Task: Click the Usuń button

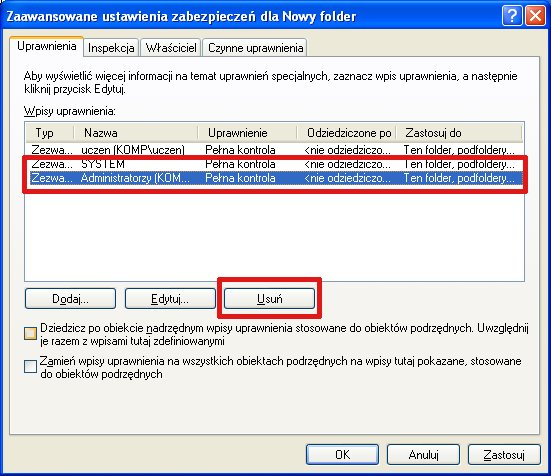Action: (270, 299)
